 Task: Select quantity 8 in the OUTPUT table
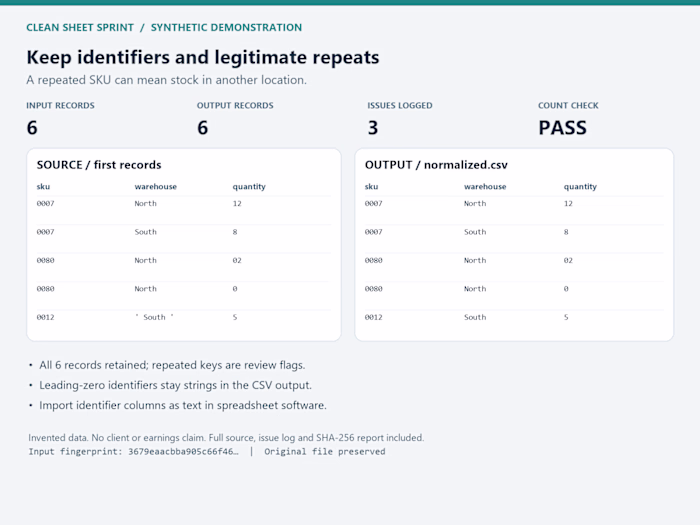(x=566, y=232)
